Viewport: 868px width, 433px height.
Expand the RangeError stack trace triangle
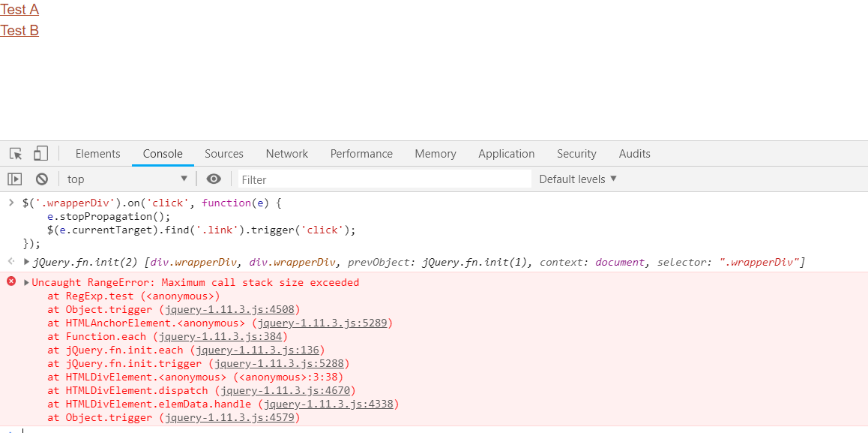28,282
